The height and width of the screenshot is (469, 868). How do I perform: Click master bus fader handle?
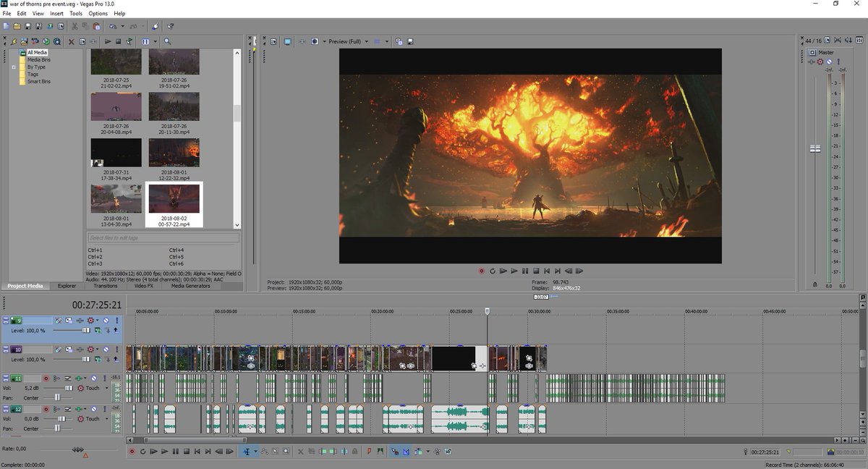(815, 148)
